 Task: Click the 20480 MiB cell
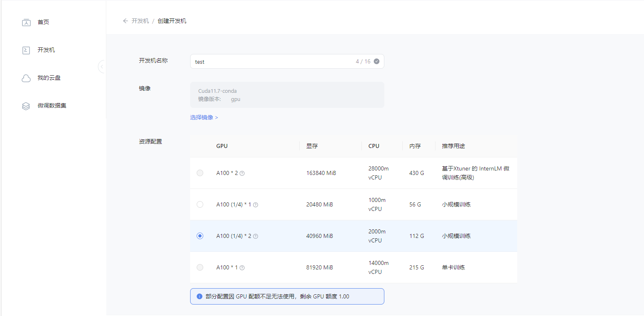click(319, 204)
